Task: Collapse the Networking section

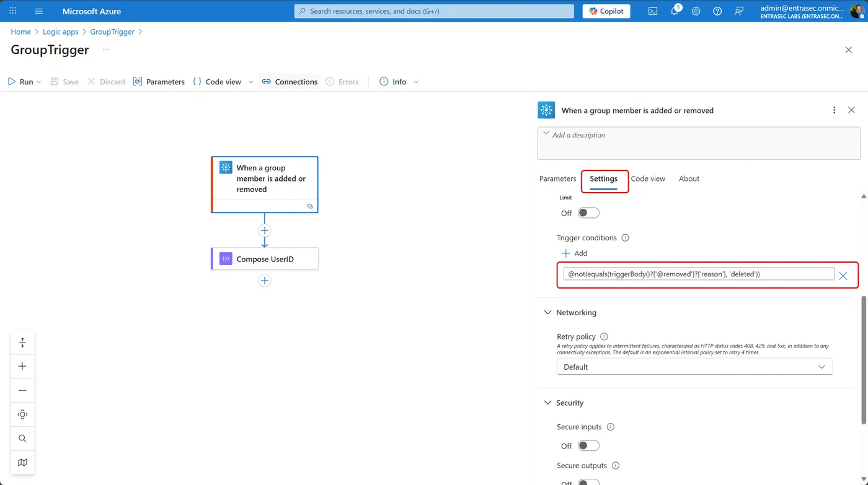Action: [x=547, y=313]
